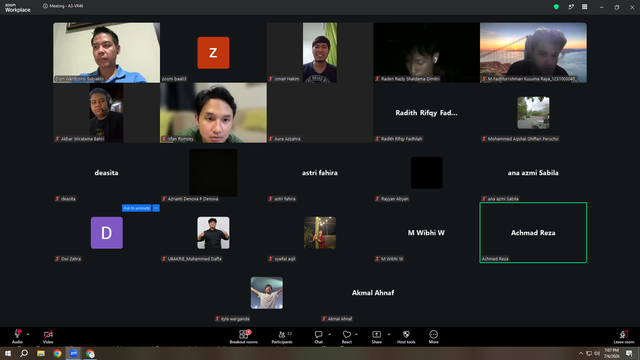Select Rayyan Abyan's black avatar
640x360 pixels.
point(427,173)
